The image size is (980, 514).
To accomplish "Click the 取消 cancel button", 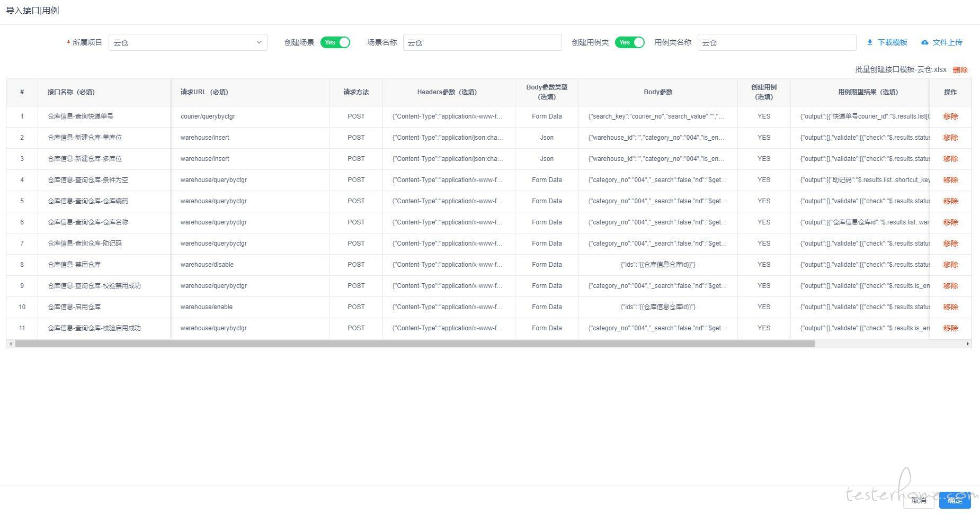I will click(919, 500).
